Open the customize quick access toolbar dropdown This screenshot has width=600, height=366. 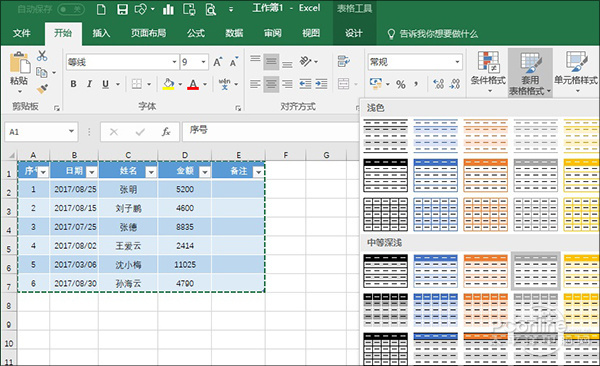click(231, 9)
